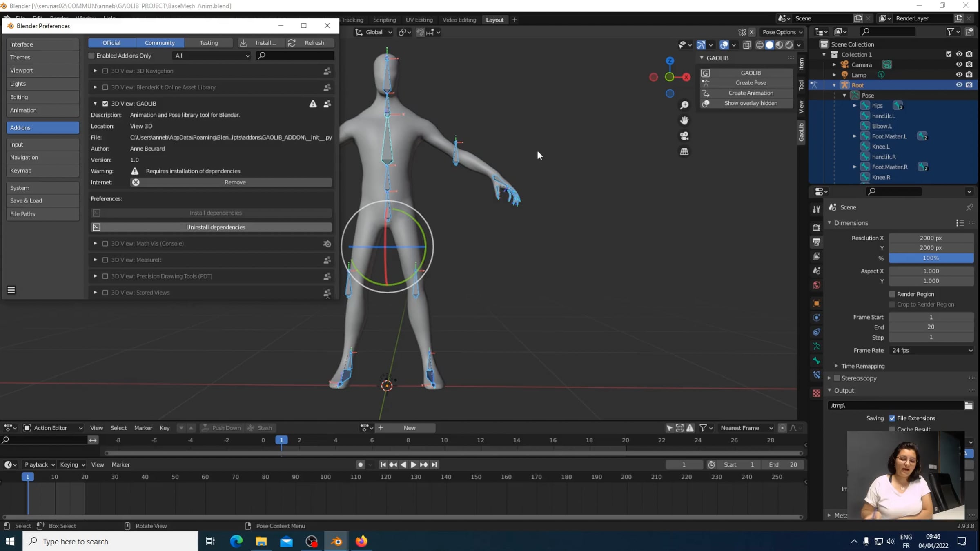Click the pan hand icon in viewport
Viewport: 980px width, 551px height.
(x=684, y=120)
